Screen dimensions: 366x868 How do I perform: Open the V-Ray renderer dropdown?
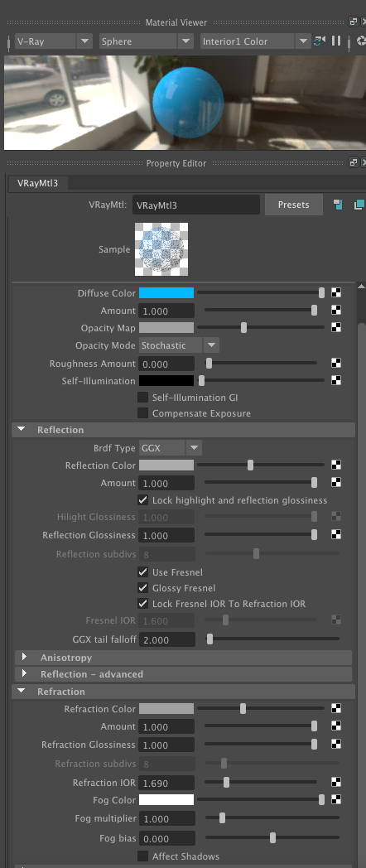click(53, 41)
